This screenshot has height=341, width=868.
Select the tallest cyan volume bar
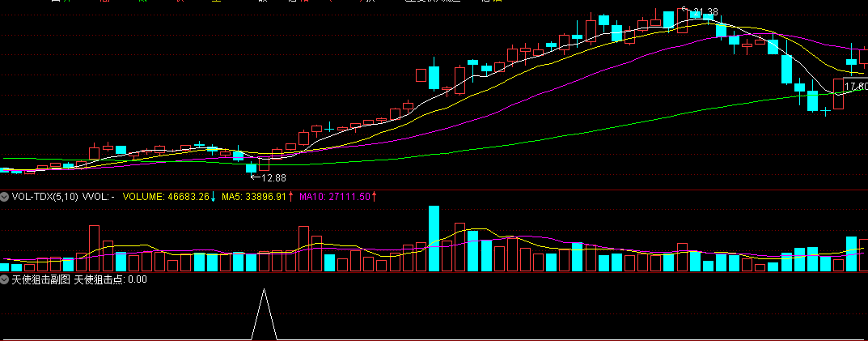click(x=434, y=238)
